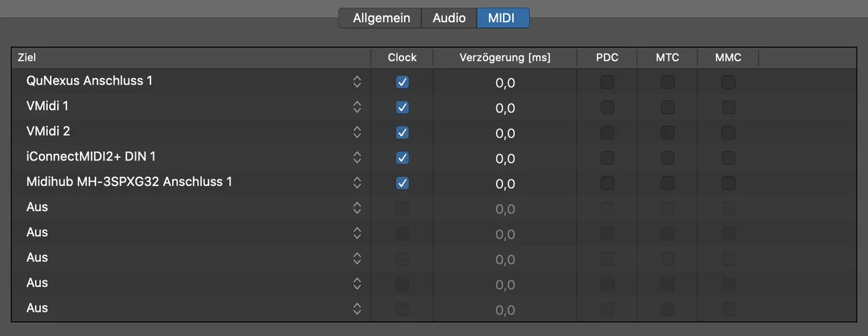Disable Clock for QuNexus Anschluss 1
The width and height of the screenshot is (868, 336).
[x=402, y=82]
